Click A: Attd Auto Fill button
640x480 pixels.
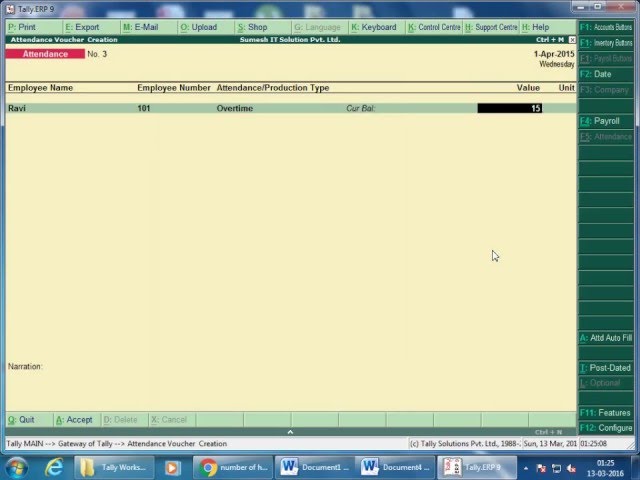point(606,338)
